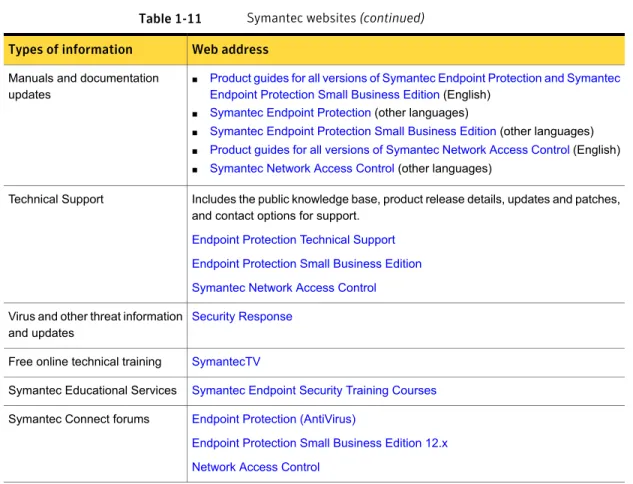This screenshot has height=484, width=633.
Task: Open the Security Response link
Action: pos(242,316)
